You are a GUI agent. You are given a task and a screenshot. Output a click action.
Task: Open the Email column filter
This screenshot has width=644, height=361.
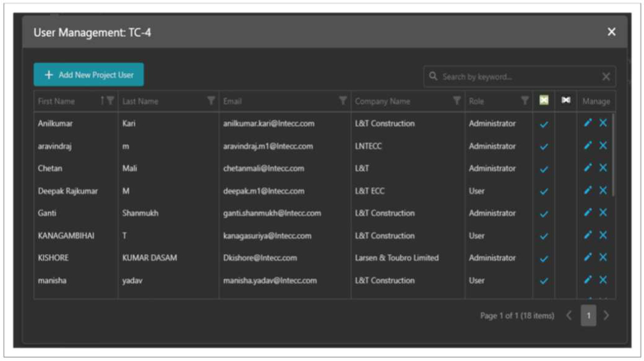click(x=343, y=101)
